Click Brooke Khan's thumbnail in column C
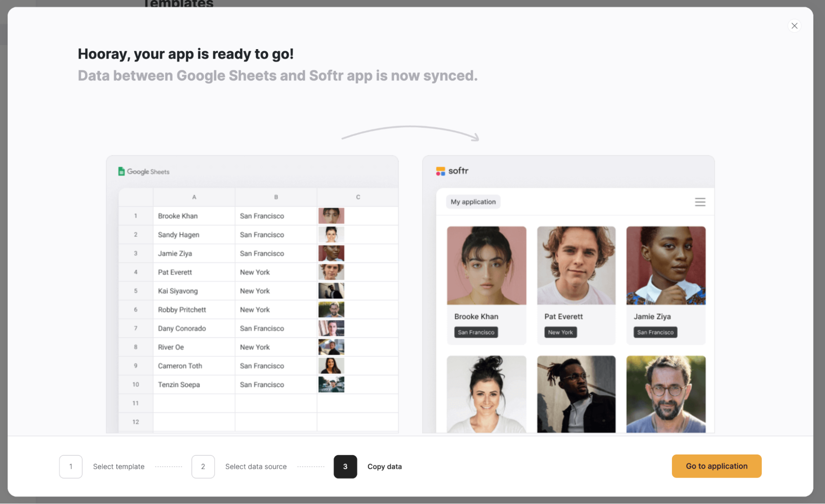825x504 pixels. 331,216
